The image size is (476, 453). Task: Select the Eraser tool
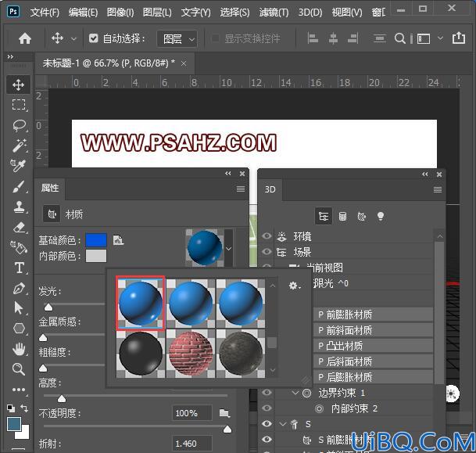[x=19, y=227]
